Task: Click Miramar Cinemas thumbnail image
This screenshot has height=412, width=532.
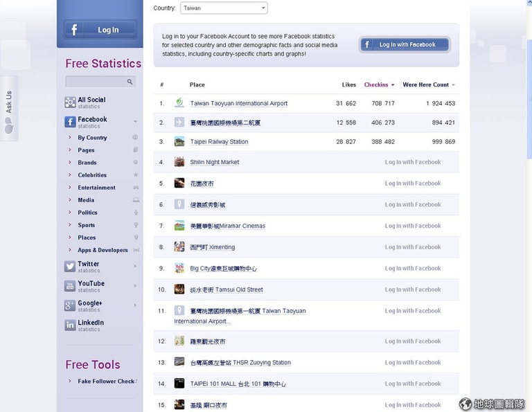Action: 179,226
